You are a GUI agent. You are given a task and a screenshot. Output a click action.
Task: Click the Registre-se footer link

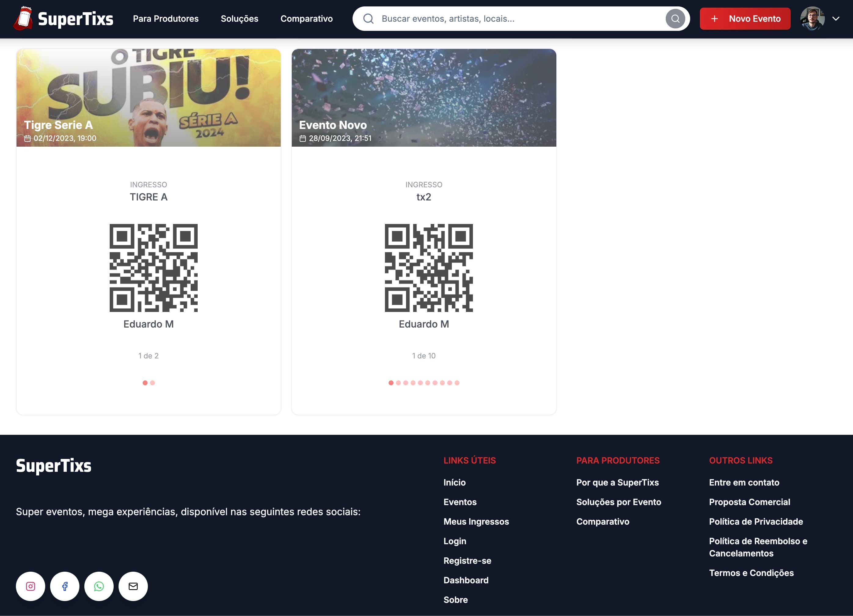tap(467, 560)
